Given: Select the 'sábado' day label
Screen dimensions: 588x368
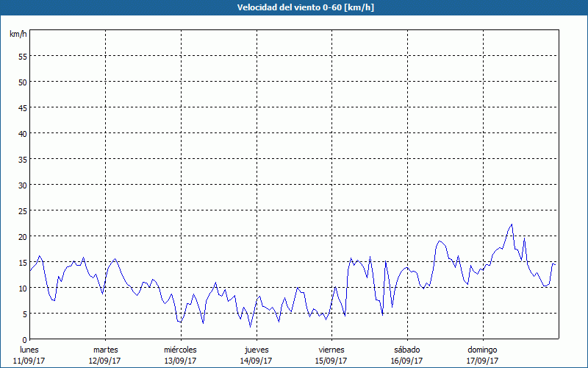Looking at the screenshot, I should pos(406,350).
